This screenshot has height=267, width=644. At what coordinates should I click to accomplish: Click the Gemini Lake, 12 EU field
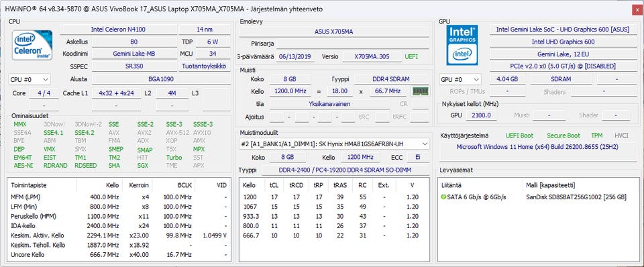563,54
